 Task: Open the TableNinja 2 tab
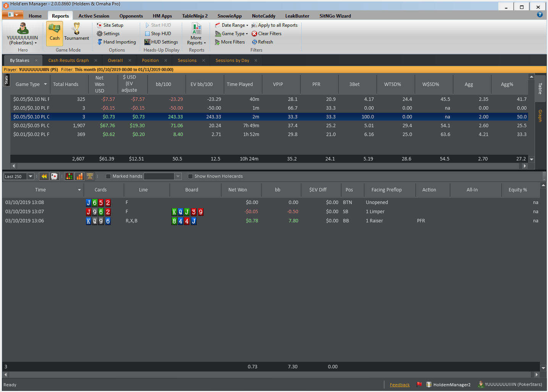pos(195,16)
